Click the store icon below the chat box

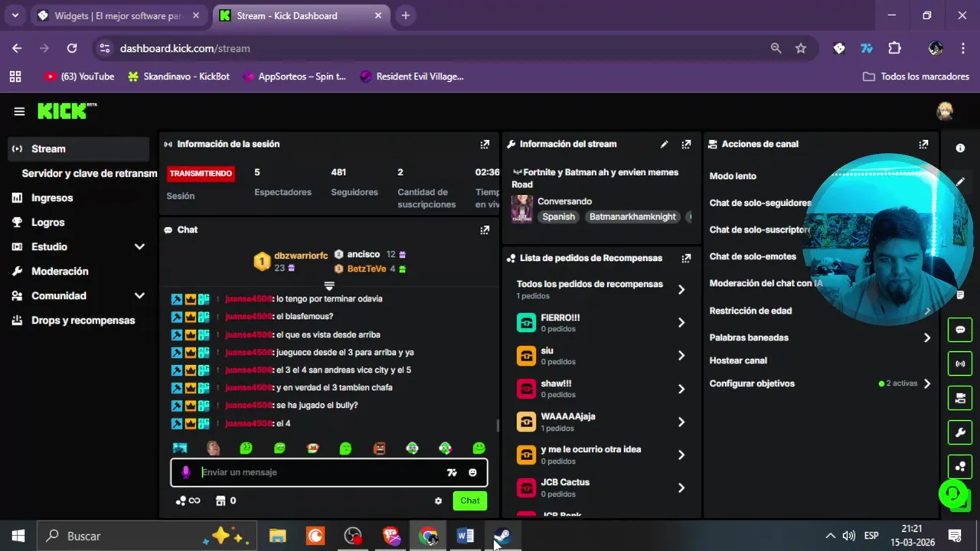(x=220, y=500)
